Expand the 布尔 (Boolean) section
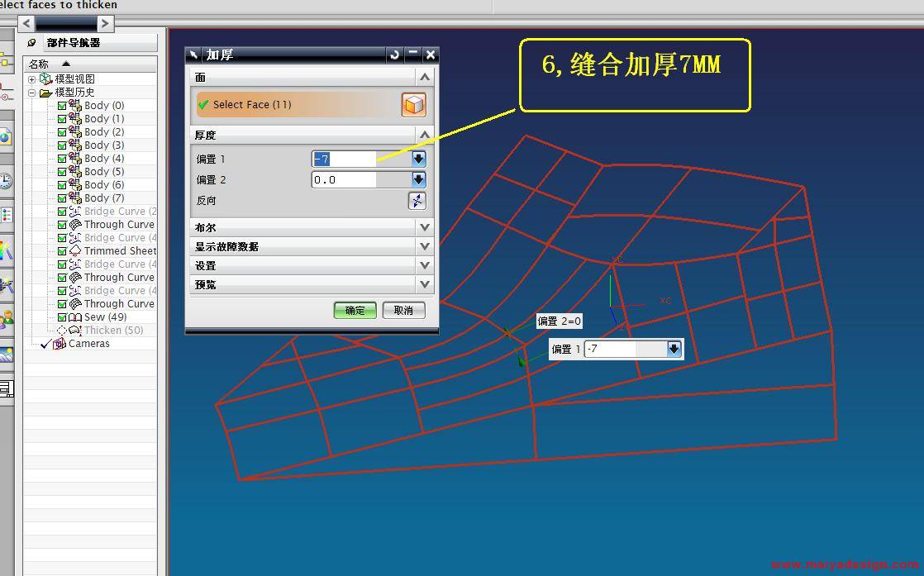The image size is (924, 576). pos(425,227)
